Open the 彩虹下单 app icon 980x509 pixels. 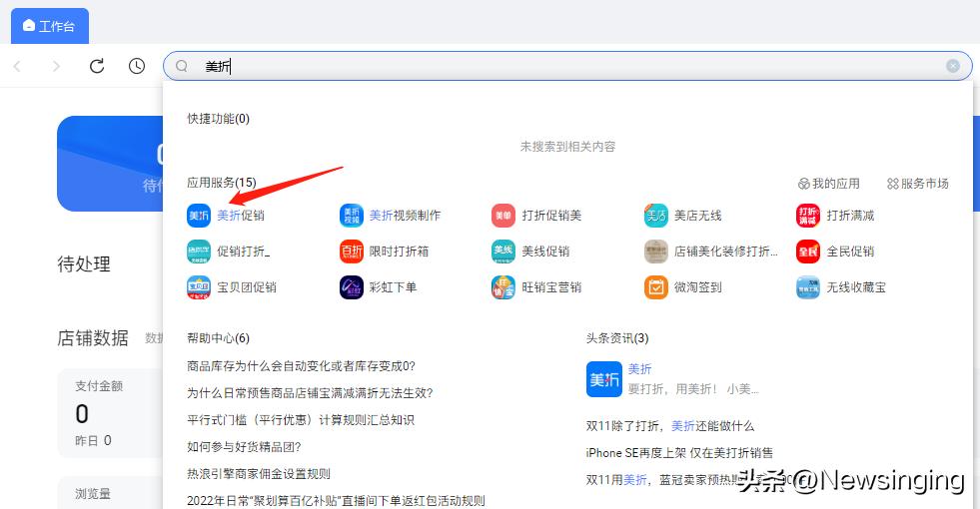coord(352,287)
